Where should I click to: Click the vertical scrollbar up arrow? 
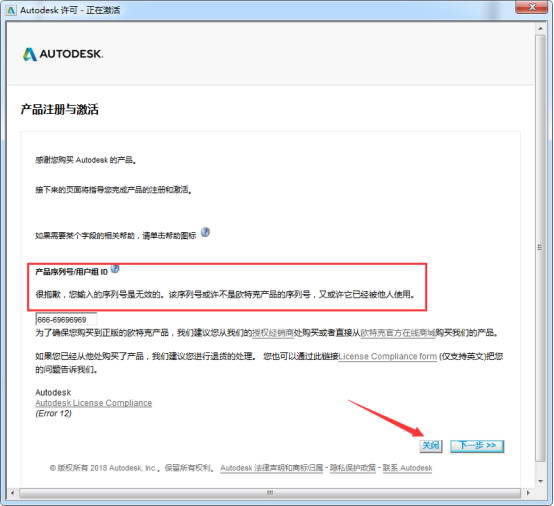[540, 28]
